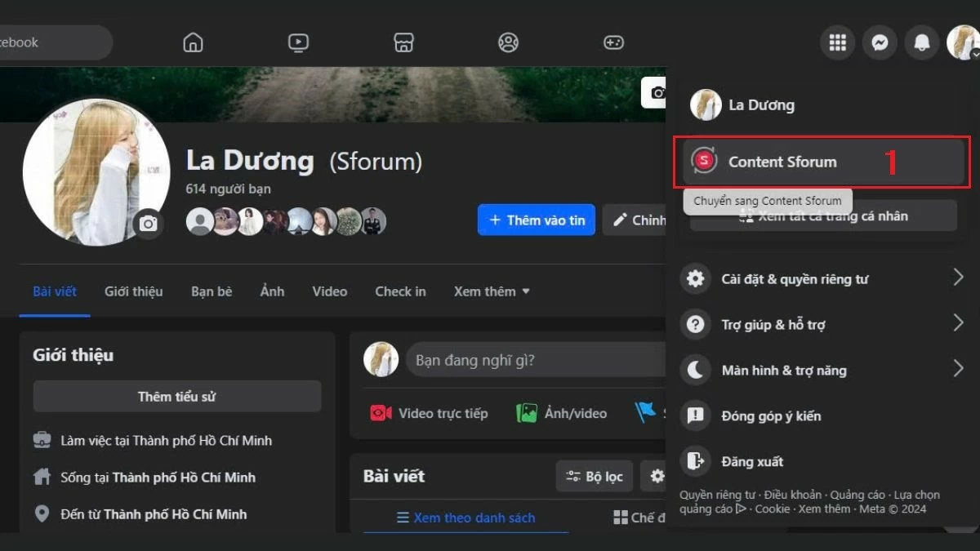Switch to the Giới thiệu tab
This screenshot has width=980, height=551.
133,291
